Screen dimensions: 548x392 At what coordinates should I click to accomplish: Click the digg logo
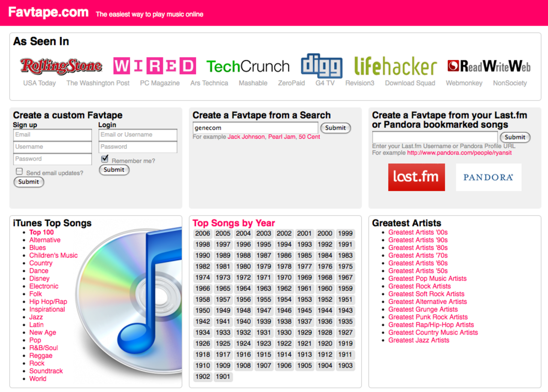tap(322, 66)
